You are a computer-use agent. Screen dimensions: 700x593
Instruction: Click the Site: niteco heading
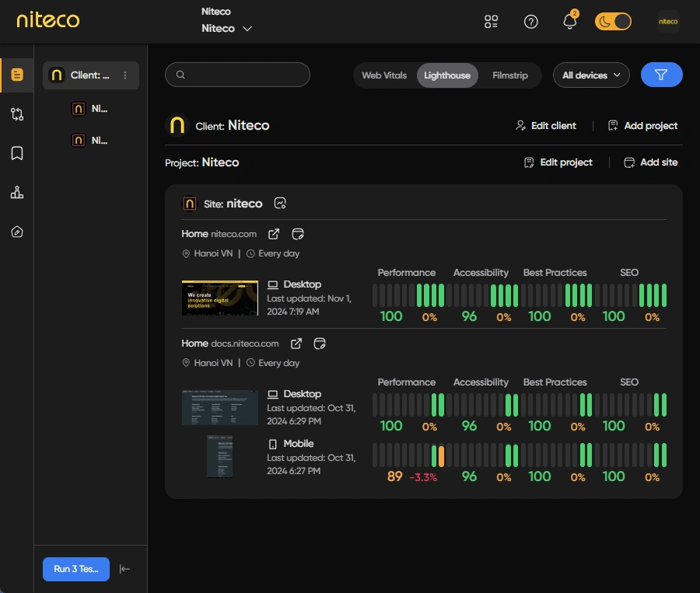pyautogui.click(x=233, y=204)
